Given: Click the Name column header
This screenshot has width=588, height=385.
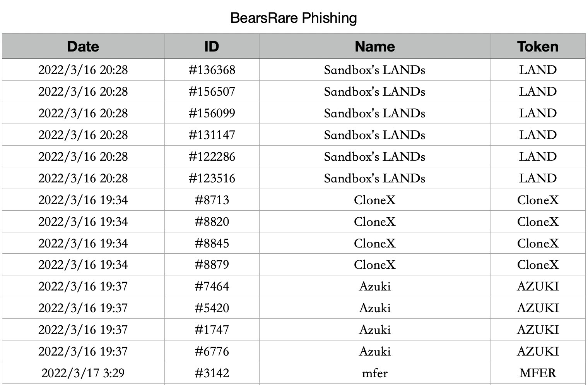Looking at the screenshot, I should tap(374, 46).
